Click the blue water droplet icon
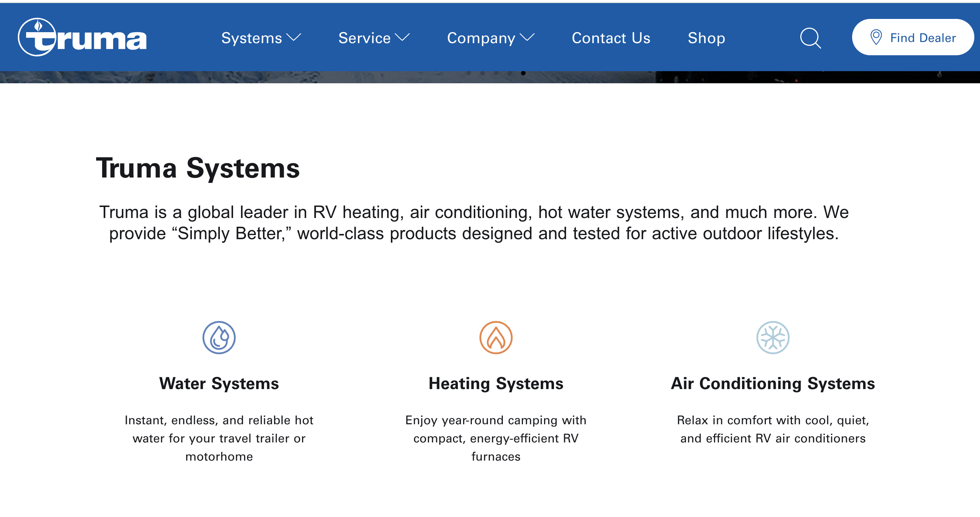This screenshot has width=980, height=517. click(x=219, y=338)
